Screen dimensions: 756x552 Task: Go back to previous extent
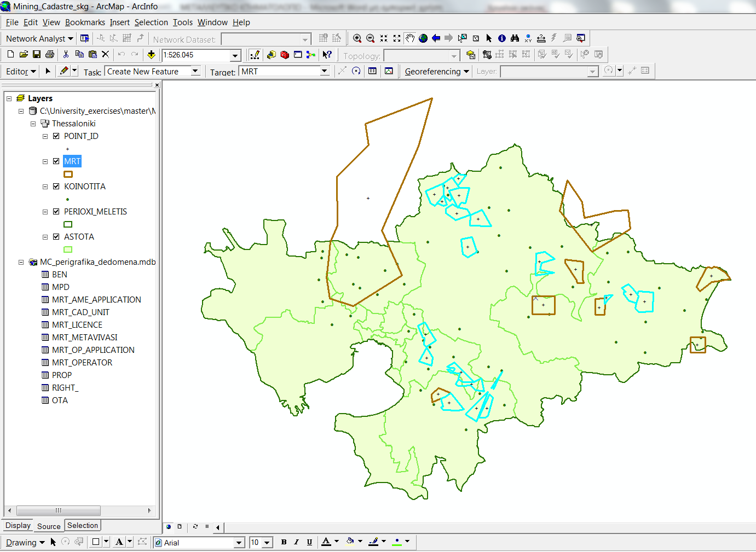(x=436, y=38)
